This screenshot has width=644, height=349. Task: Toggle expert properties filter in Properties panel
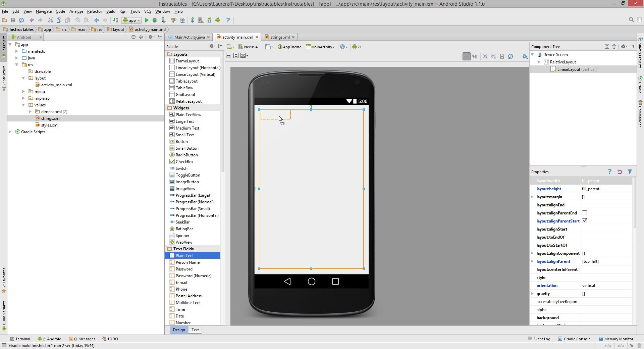(630, 171)
